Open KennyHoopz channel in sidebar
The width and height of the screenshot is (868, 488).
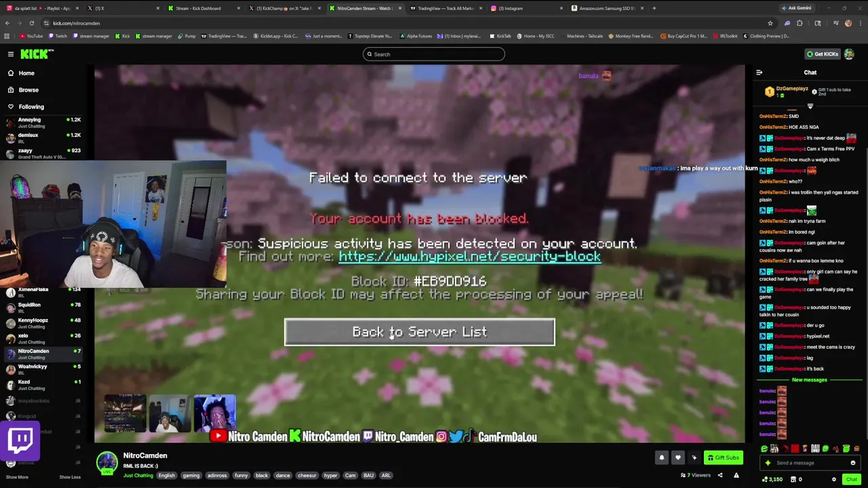tap(42, 323)
